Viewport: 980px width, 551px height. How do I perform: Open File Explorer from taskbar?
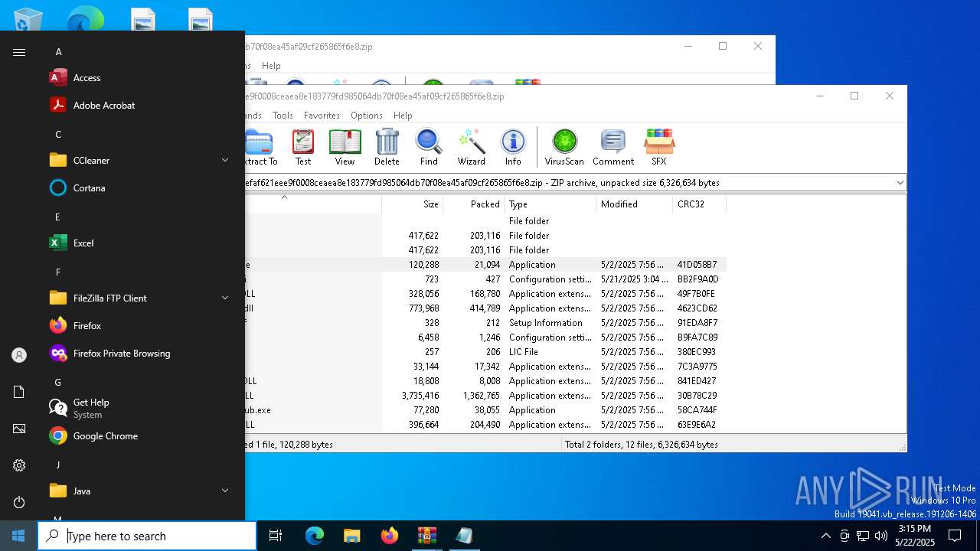pyautogui.click(x=351, y=536)
